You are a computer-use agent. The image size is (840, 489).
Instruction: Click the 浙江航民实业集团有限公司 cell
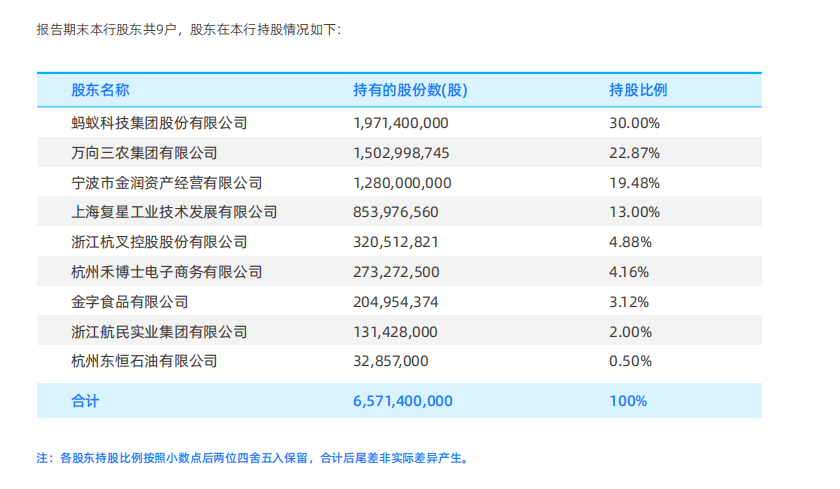coord(159,331)
